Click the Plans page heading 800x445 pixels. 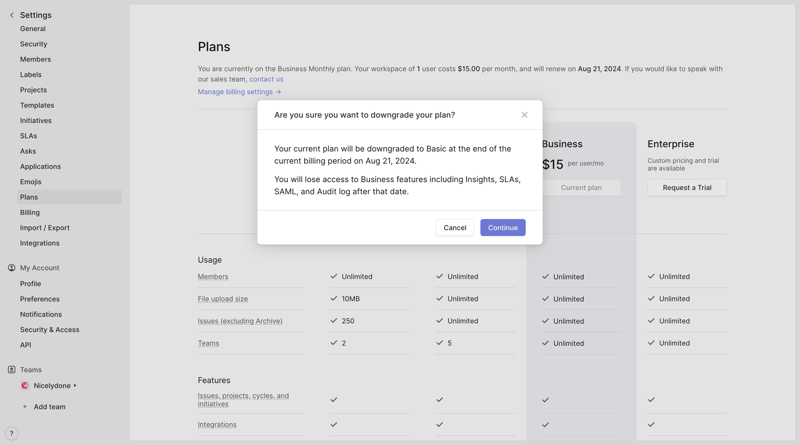point(214,47)
